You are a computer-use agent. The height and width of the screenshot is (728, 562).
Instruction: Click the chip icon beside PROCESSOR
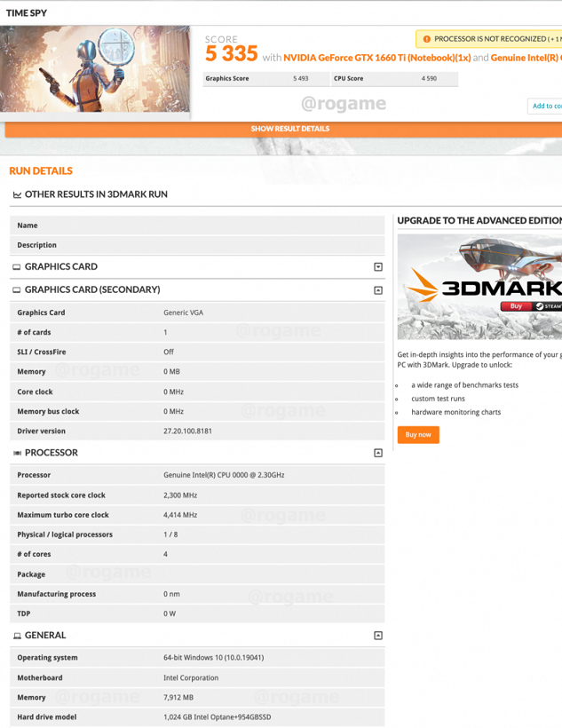pyautogui.click(x=17, y=453)
